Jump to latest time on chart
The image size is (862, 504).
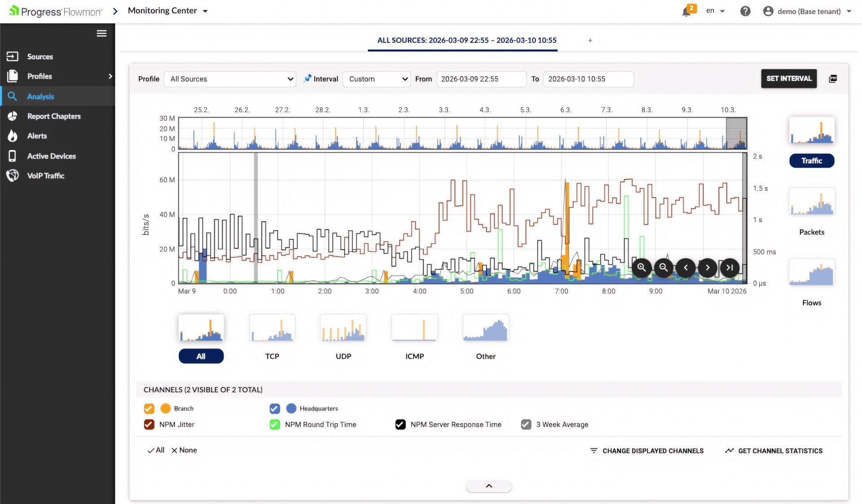pyautogui.click(x=730, y=267)
